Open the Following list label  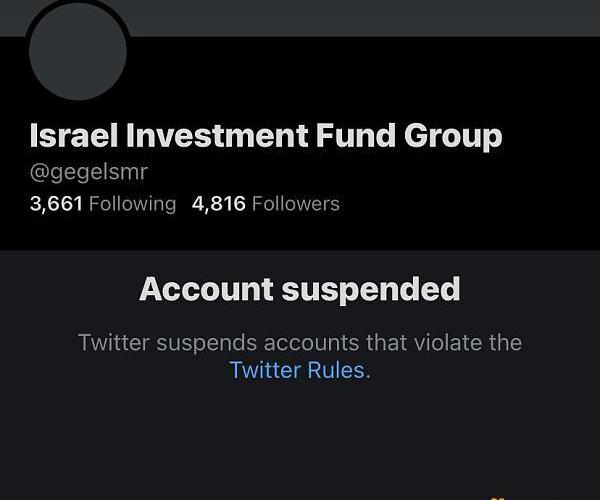click(x=132, y=204)
